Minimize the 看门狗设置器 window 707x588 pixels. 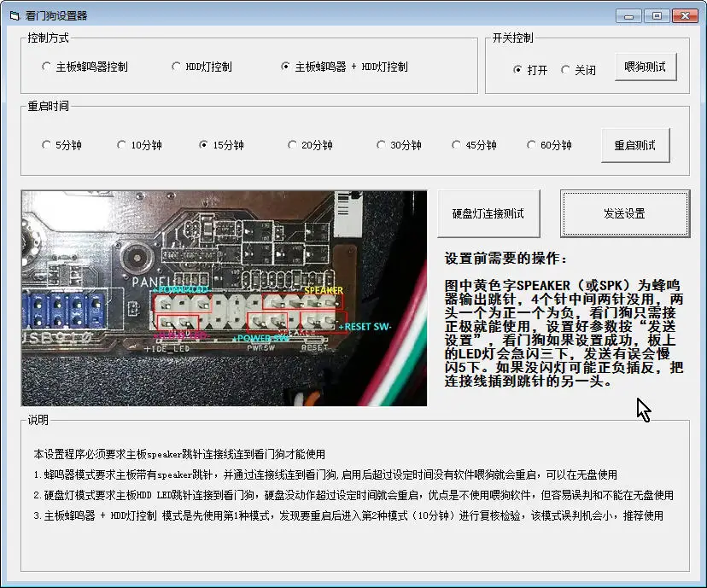tap(629, 16)
